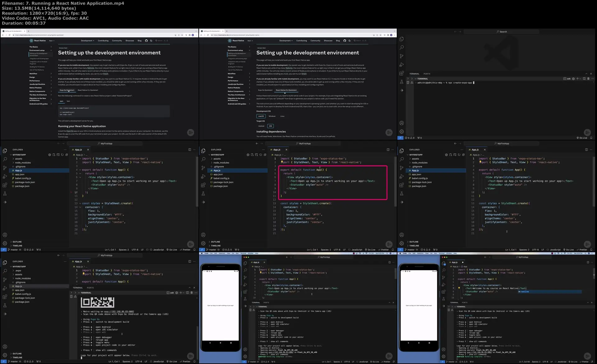
Task: Open Blog link on Target OS docs page
Action: [338, 41]
